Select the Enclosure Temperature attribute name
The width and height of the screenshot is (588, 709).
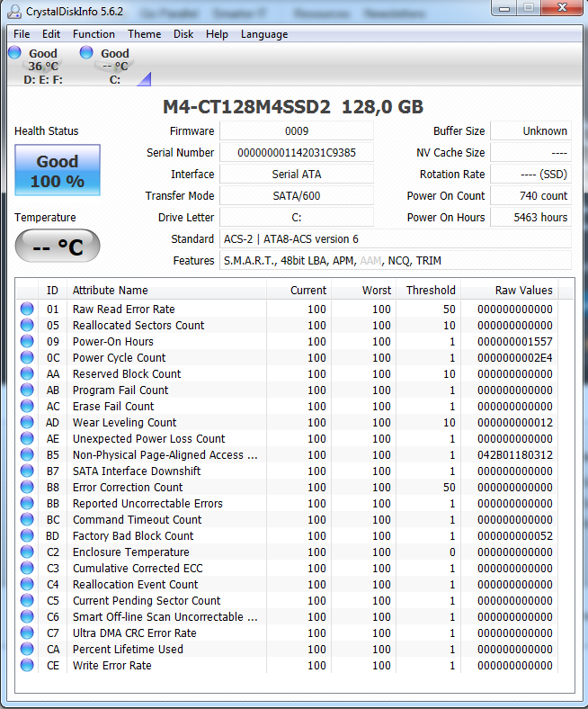pyautogui.click(x=130, y=552)
